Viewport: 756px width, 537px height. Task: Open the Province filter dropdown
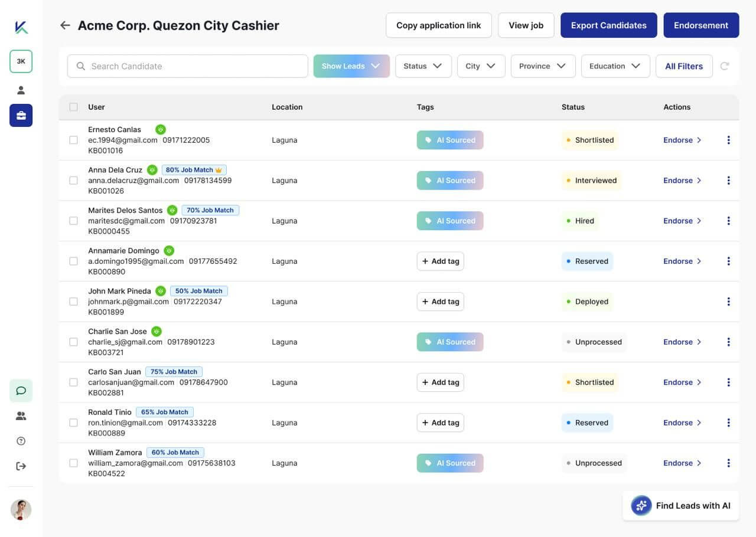[542, 66]
